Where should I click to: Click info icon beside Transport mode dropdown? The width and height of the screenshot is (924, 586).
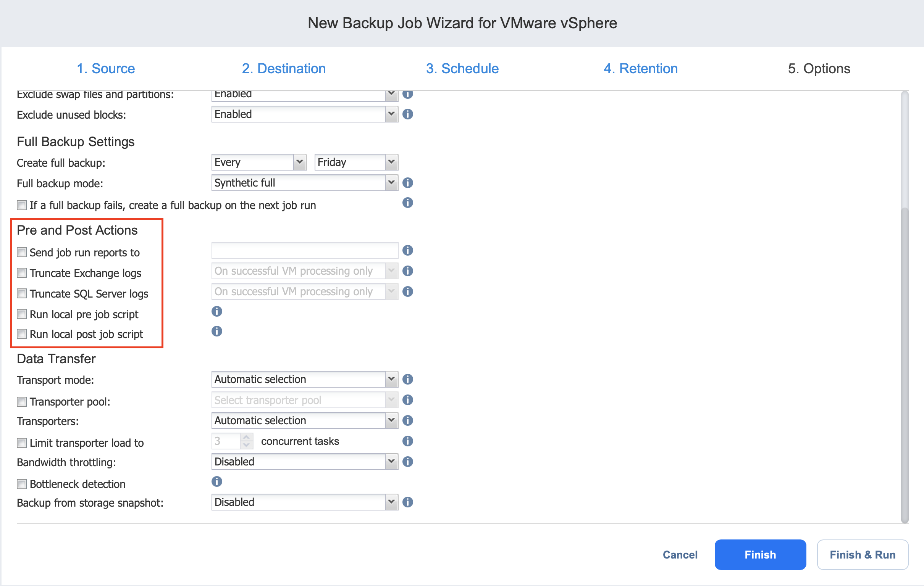(407, 379)
